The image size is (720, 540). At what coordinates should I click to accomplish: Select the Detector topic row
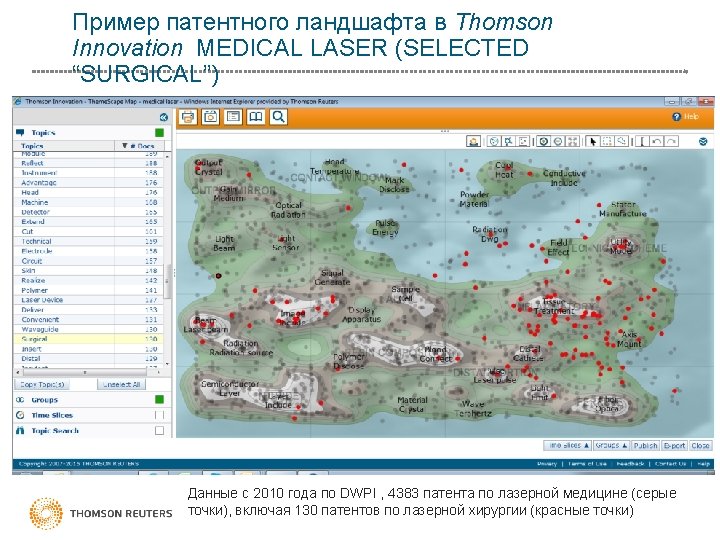click(89, 212)
